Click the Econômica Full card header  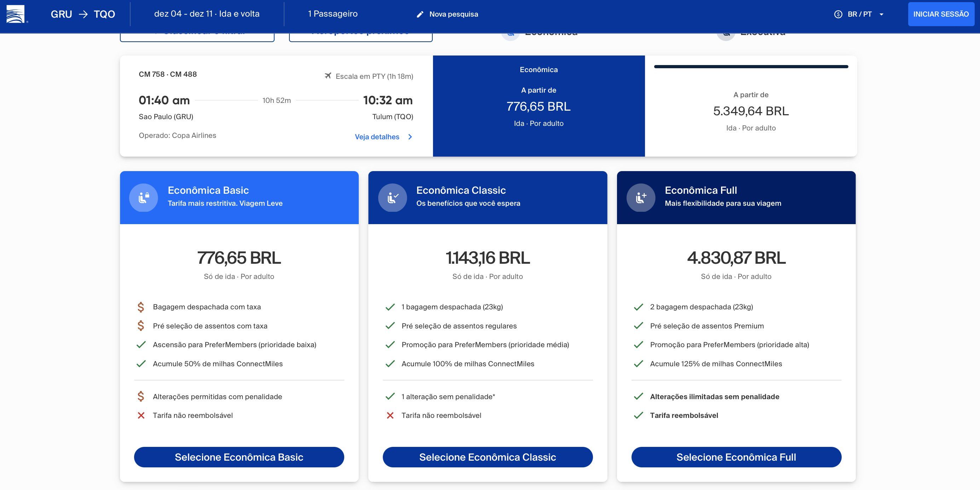click(x=736, y=198)
